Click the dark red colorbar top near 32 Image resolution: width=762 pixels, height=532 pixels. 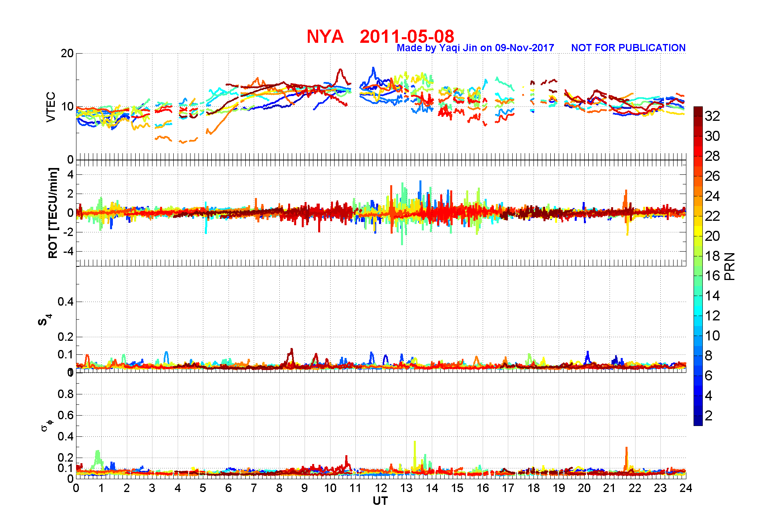[698, 112]
